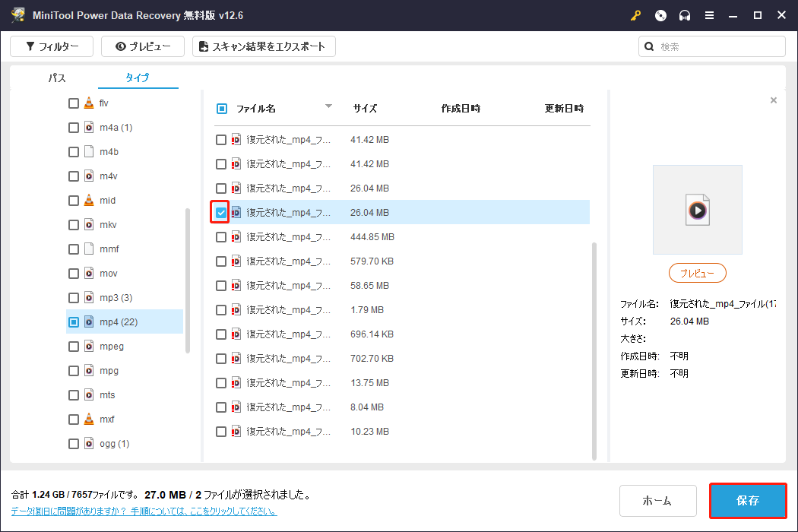
Task: Switch to the タイプ tab
Action: click(x=138, y=78)
